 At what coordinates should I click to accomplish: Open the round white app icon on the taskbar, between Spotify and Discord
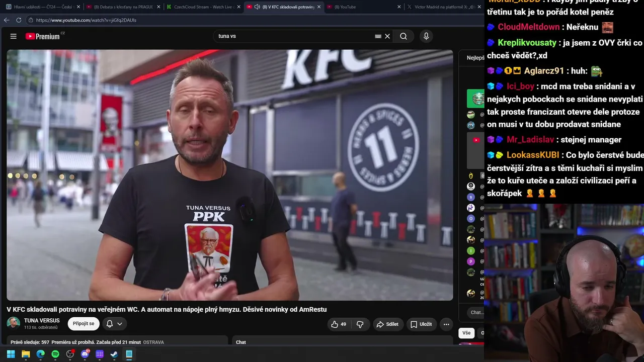70,354
